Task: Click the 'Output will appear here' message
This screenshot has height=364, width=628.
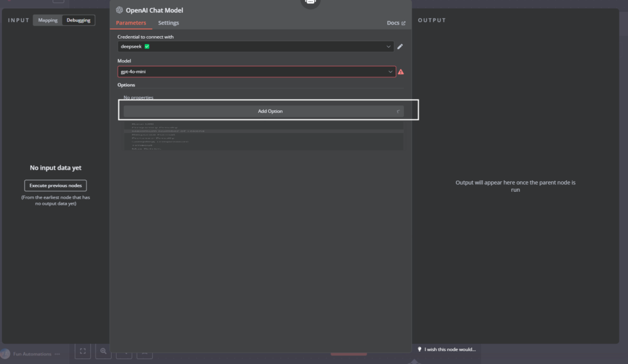Action: click(515, 186)
